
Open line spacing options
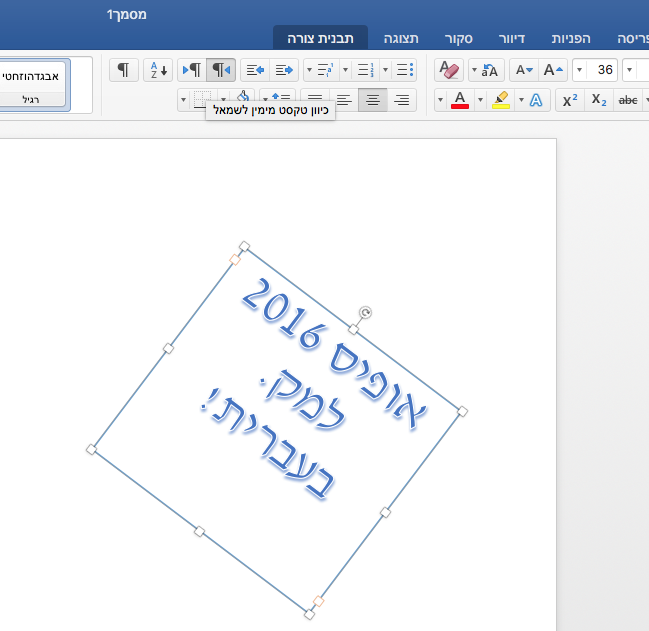point(281,96)
